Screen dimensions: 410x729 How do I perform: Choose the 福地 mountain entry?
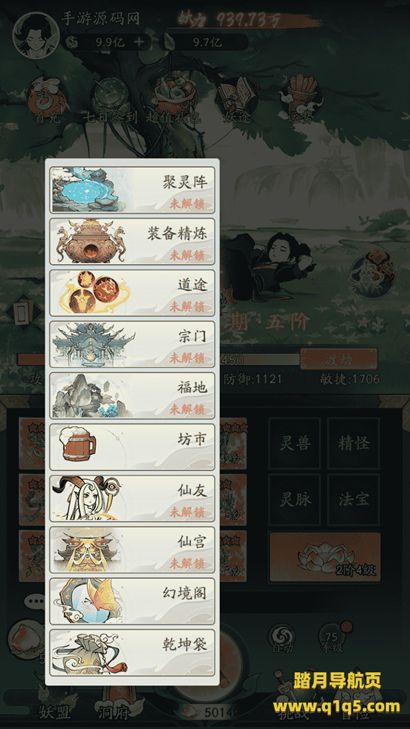[132, 396]
